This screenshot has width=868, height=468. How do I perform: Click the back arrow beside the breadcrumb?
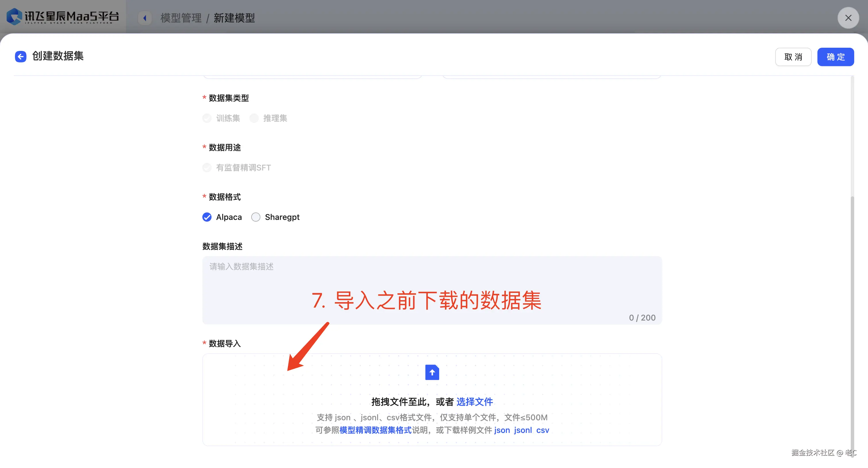click(x=145, y=18)
